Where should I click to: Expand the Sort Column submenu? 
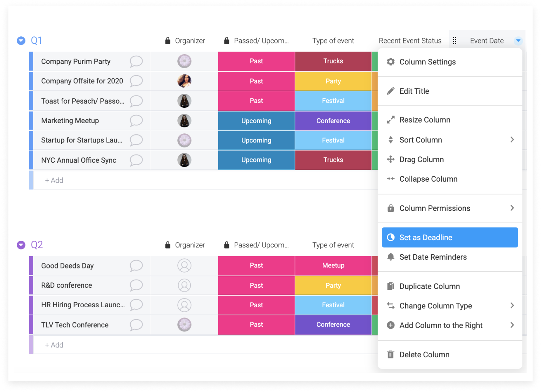tap(512, 140)
